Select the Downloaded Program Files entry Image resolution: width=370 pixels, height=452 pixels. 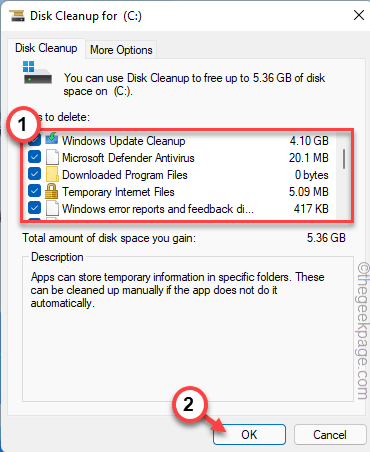(125, 175)
